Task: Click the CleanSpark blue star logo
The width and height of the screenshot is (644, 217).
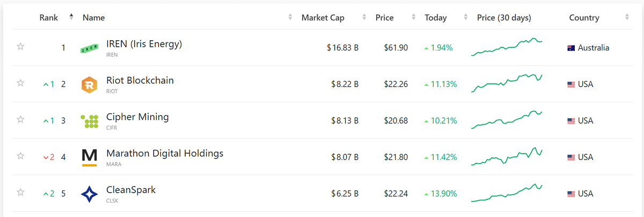Action: pos(89,194)
